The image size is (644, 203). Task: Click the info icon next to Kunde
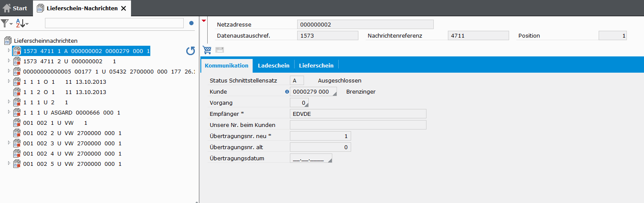[287, 92]
